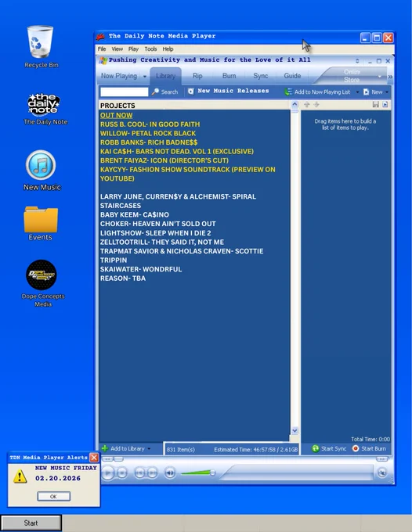
Task: Click the New playlist icon
Action: point(366,92)
